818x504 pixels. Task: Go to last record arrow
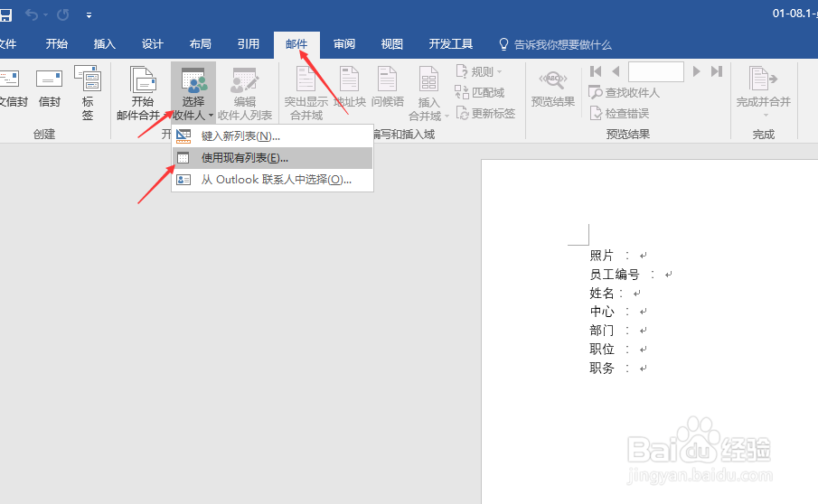[x=717, y=71]
